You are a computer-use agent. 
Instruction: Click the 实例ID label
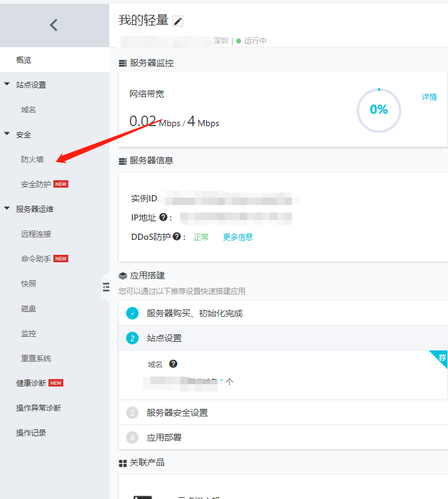(144, 199)
